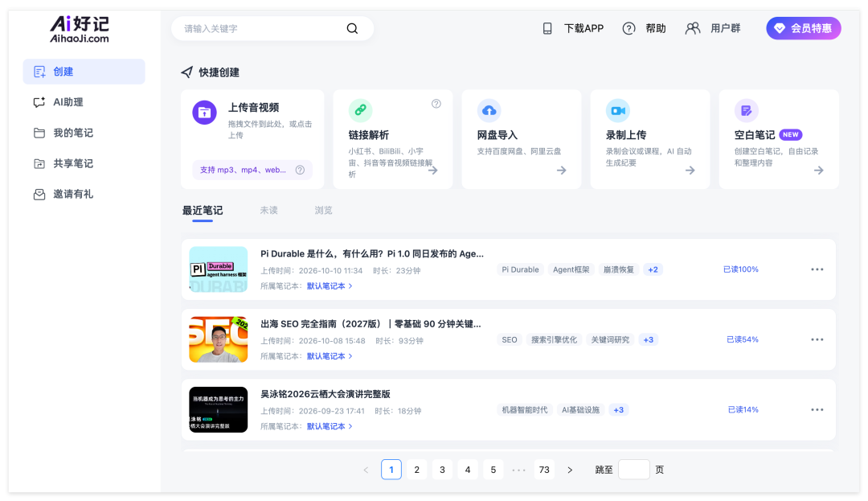This screenshot has height=501, width=868.
Task: Click the 用户群 people icon
Action: [x=693, y=28]
